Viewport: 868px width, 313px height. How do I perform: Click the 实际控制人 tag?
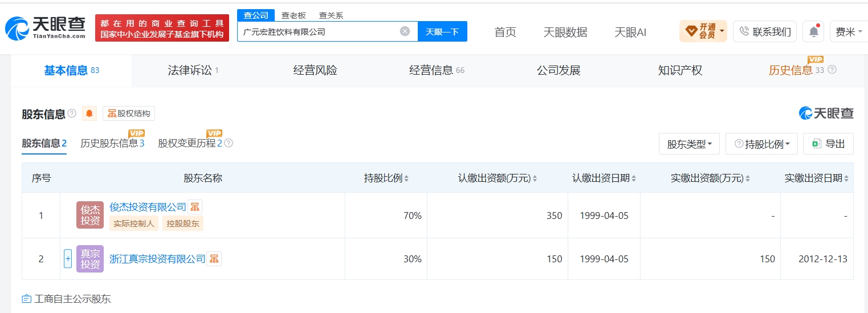(x=134, y=223)
